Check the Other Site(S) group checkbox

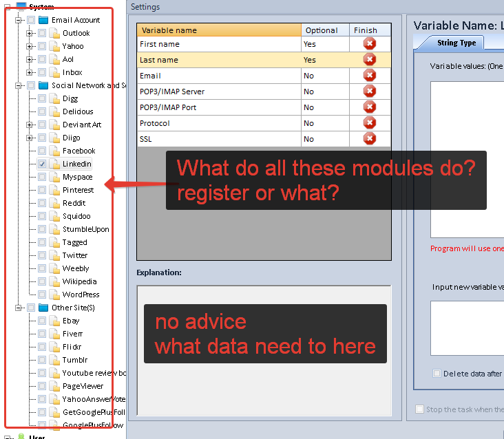click(31, 308)
